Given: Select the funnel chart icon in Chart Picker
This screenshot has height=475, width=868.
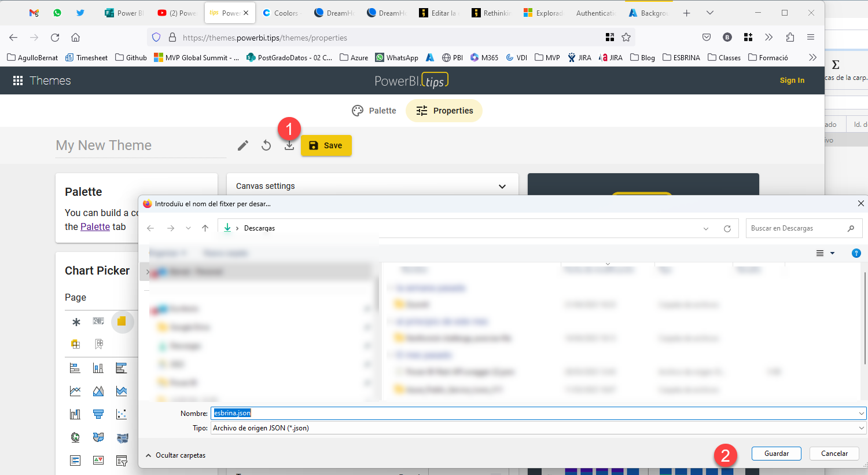Looking at the screenshot, I should pyautogui.click(x=98, y=414).
